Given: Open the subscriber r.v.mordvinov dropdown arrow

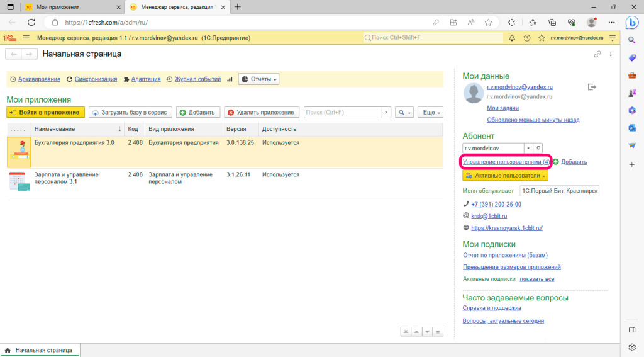Looking at the screenshot, I should click(x=528, y=148).
